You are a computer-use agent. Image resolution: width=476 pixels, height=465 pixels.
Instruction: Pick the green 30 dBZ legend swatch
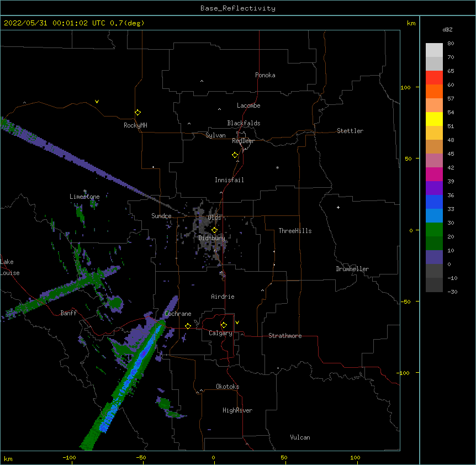[434, 230]
